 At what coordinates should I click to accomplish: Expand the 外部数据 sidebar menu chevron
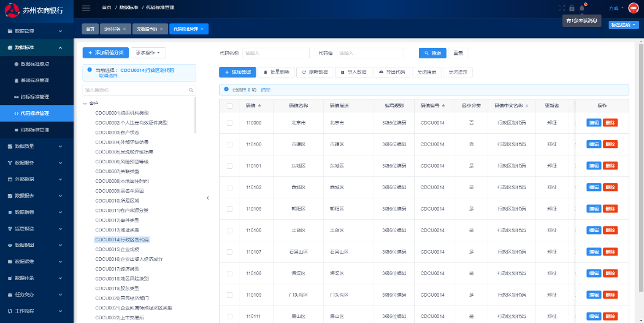point(60,179)
